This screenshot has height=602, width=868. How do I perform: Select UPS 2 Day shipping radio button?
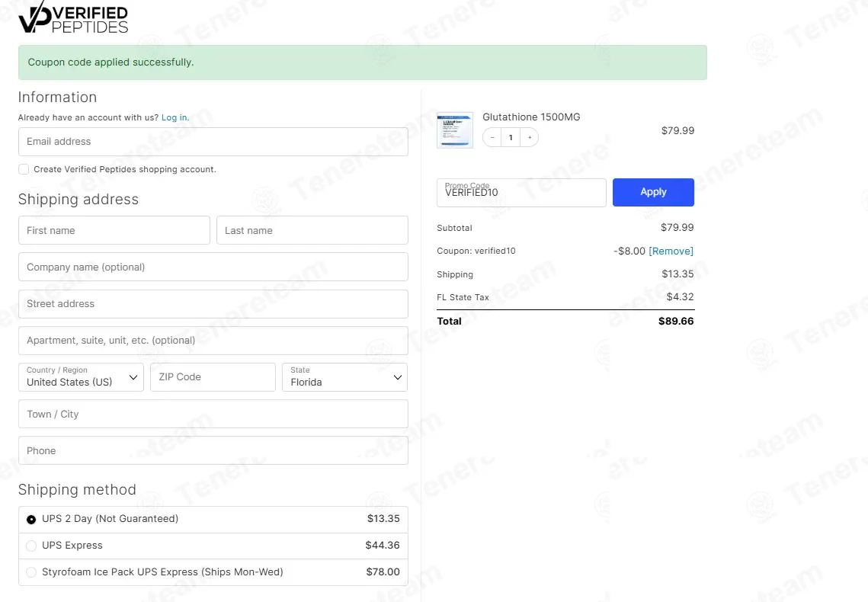[31, 519]
